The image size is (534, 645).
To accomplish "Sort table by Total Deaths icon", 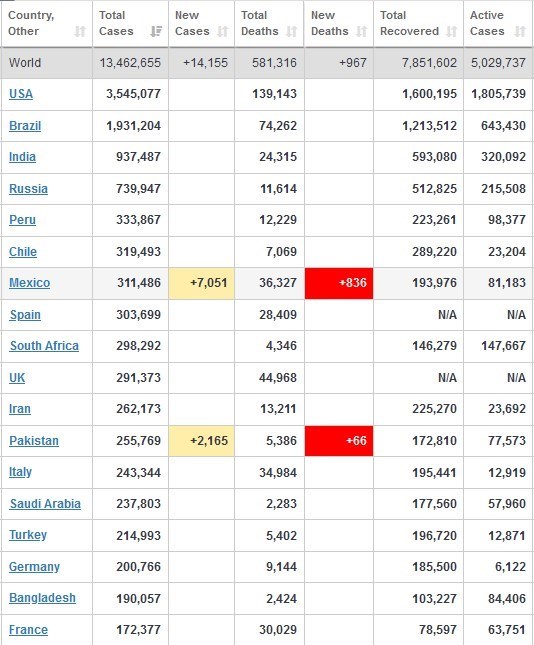I will [292, 32].
